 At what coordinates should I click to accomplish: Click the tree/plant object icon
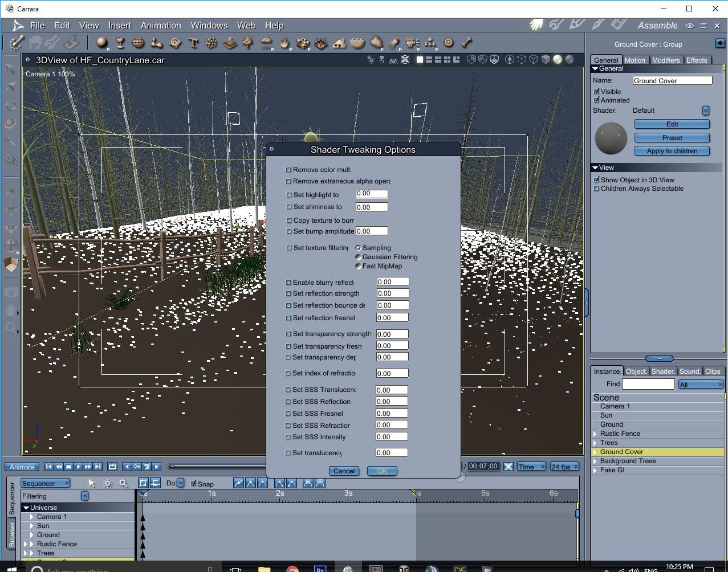(x=248, y=43)
